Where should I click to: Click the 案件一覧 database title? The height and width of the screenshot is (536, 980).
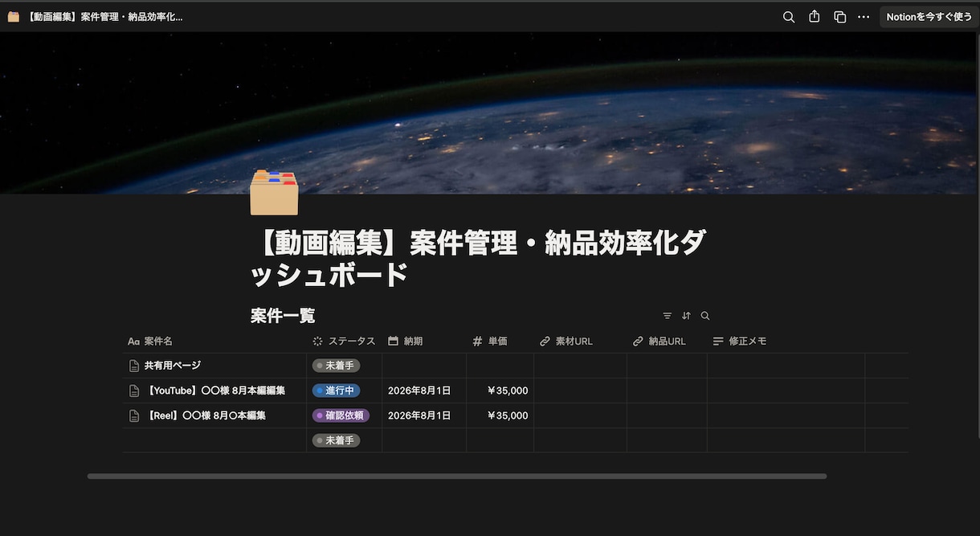pos(283,316)
